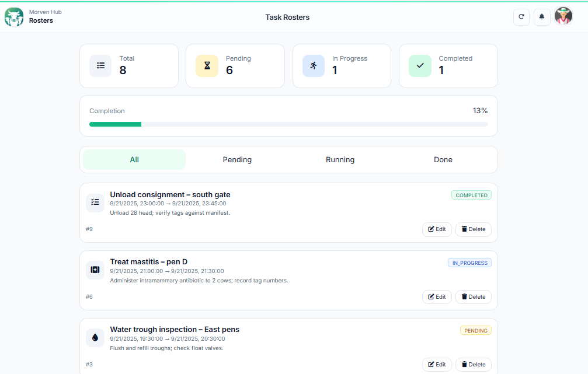The width and height of the screenshot is (588, 374).
Task: Click the droplet icon beside water trough inspection
Action: click(95, 337)
